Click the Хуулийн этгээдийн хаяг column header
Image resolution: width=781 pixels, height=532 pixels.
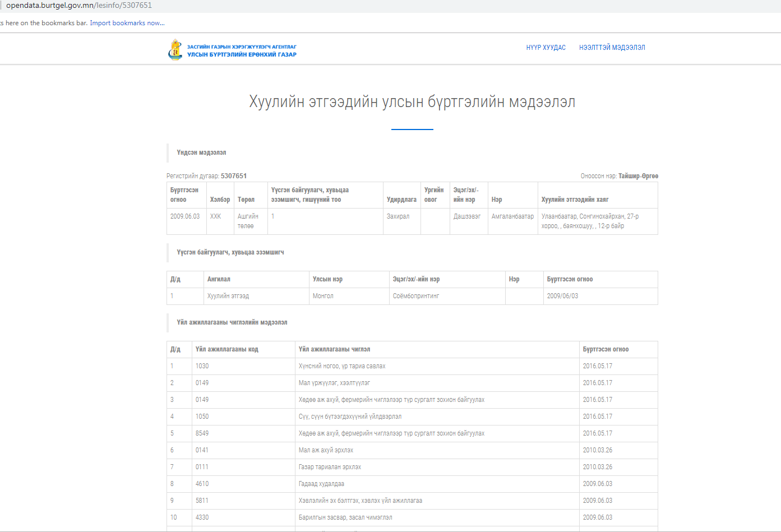coord(575,200)
